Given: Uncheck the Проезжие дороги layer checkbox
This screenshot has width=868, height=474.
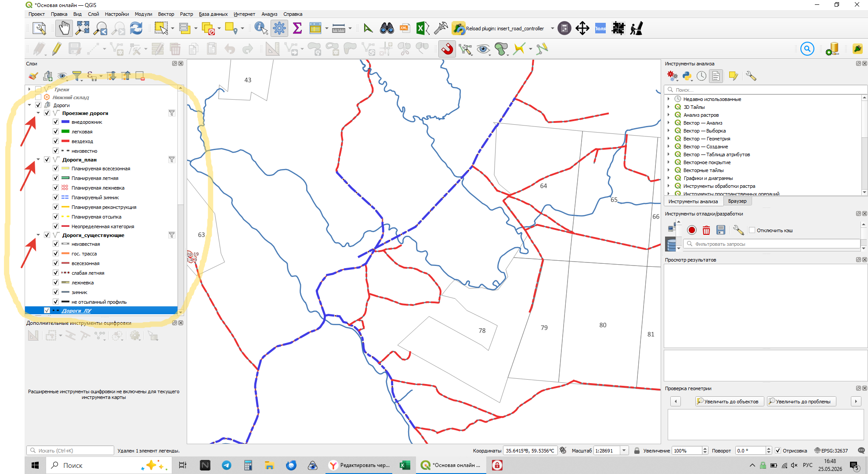Looking at the screenshot, I should click(47, 113).
